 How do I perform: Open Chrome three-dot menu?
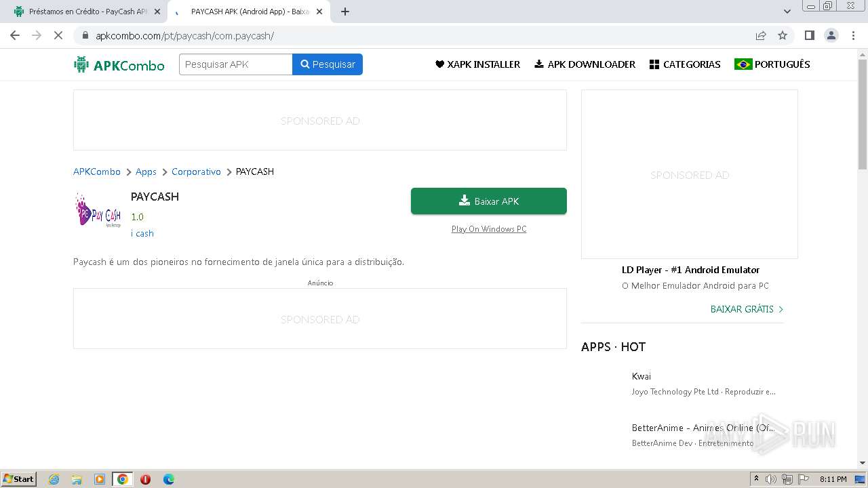point(853,35)
